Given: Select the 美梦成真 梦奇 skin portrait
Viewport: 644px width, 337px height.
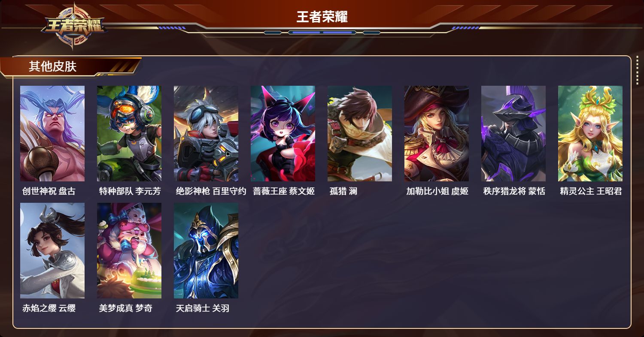Looking at the screenshot, I should coord(129,250).
